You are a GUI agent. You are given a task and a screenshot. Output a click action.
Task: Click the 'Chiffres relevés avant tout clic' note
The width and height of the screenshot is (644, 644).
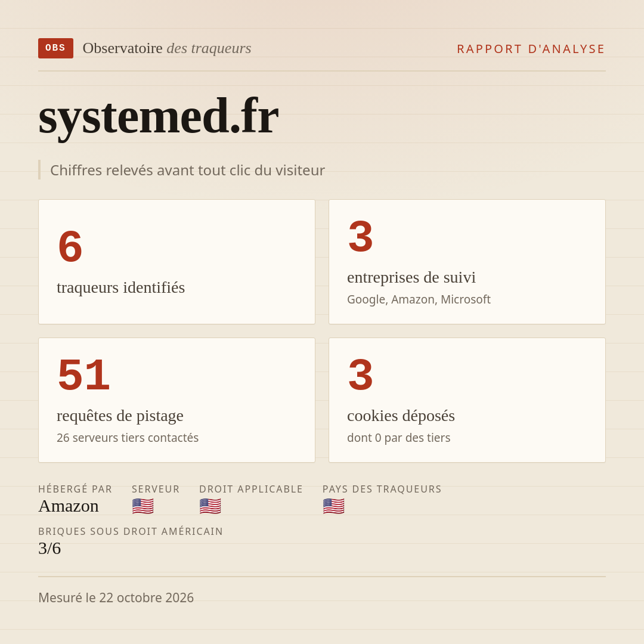pos(187,170)
